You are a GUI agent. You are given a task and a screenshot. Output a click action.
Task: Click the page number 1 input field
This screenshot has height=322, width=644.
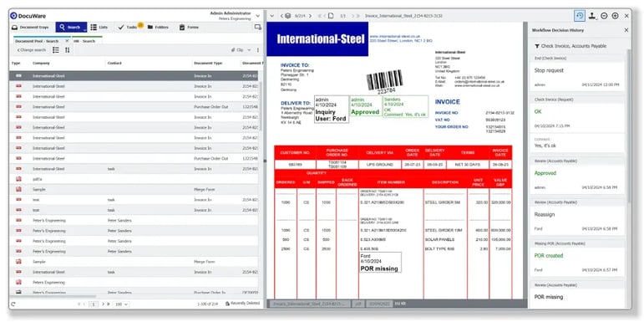[94, 304]
